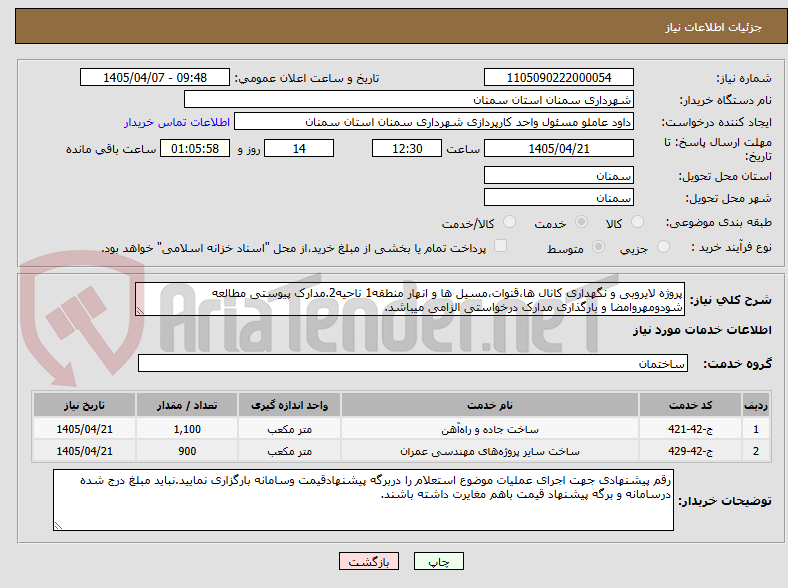788x588 pixels.
Task: Click the نام خدمت column header
Action: (x=489, y=405)
